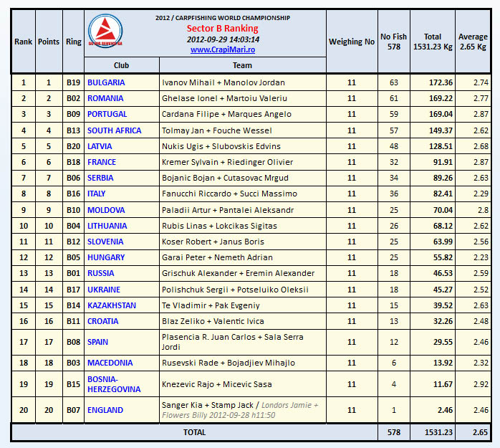
Task: Select team Grischuk Alexander + Eremin Alexander
Action: point(239,273)
